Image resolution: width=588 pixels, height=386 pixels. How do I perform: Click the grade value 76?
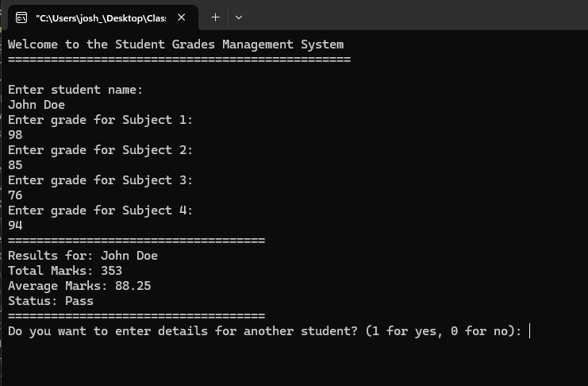pos(15,195)
